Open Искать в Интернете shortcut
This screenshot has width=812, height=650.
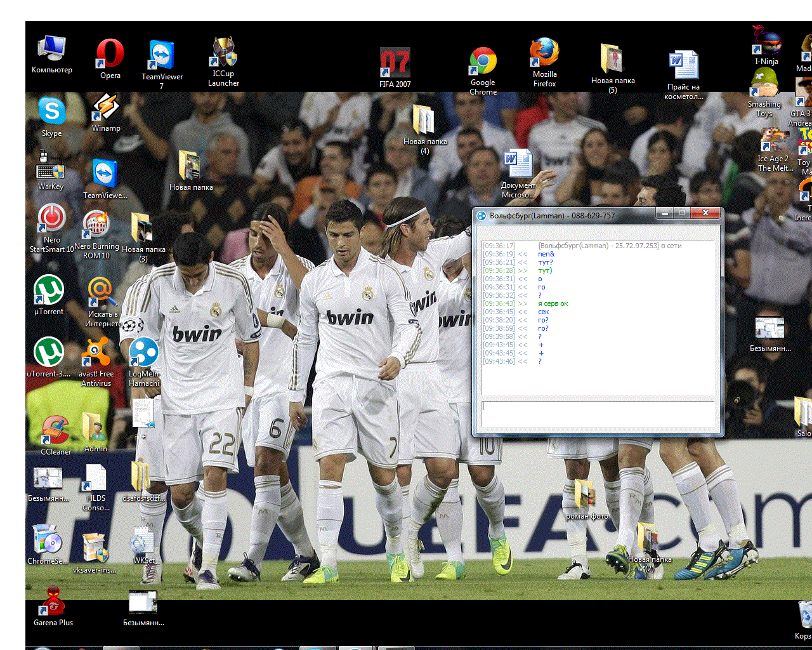pos(103,302)
